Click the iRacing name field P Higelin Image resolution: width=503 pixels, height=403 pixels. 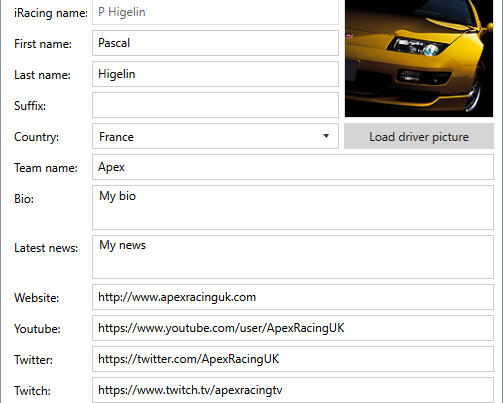pos(215,12)
